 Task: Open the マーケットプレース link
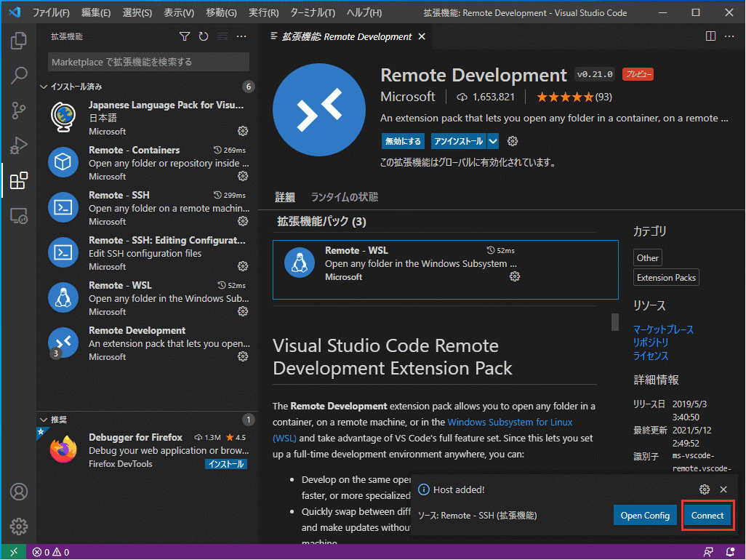(x=662, y=329)
